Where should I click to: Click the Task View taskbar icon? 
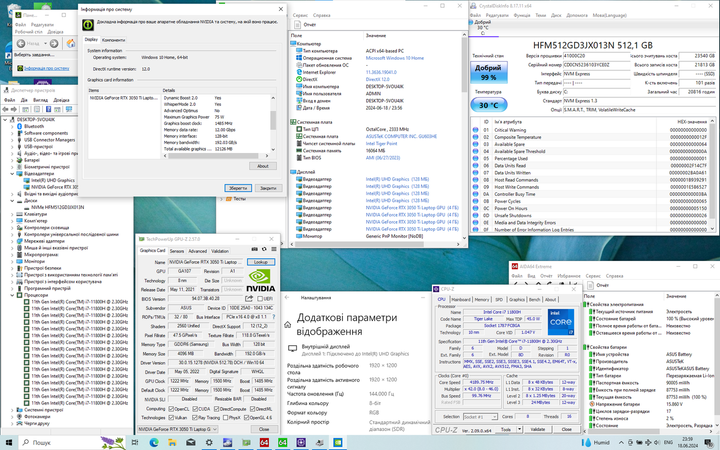[135, 443]
